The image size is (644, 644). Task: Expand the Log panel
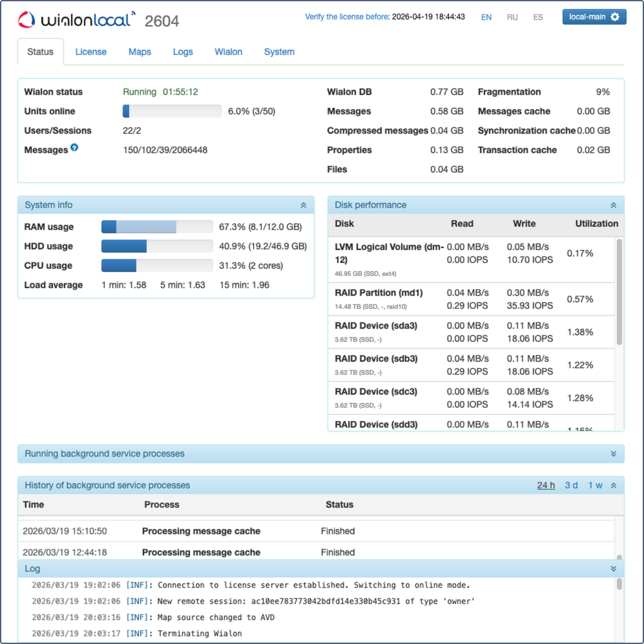click(x=614, y=568)
